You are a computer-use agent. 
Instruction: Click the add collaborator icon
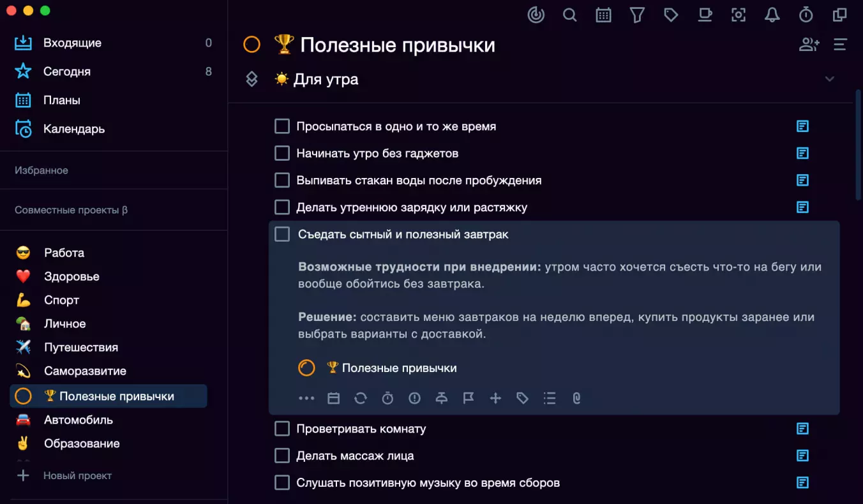tap(809, 45)
